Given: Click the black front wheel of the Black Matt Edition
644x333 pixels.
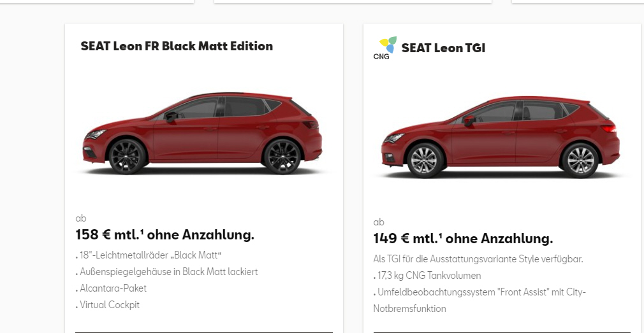Looking at the screenshot, I should point(126,157).
